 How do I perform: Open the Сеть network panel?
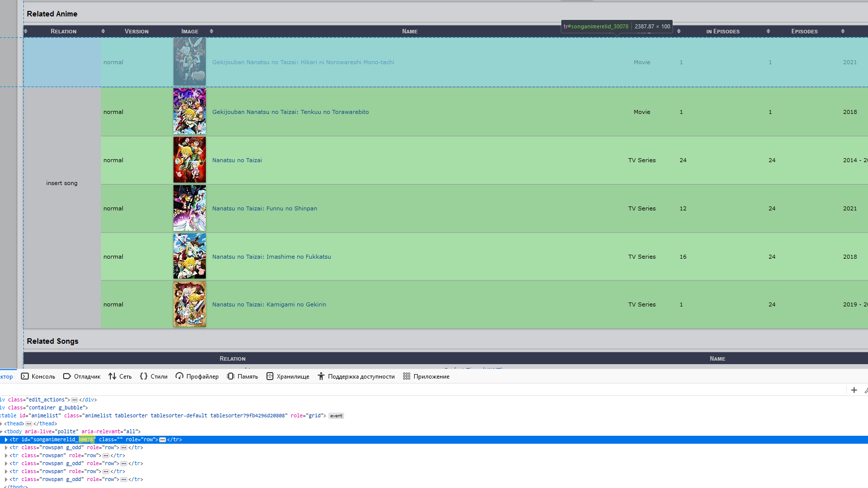120,377
